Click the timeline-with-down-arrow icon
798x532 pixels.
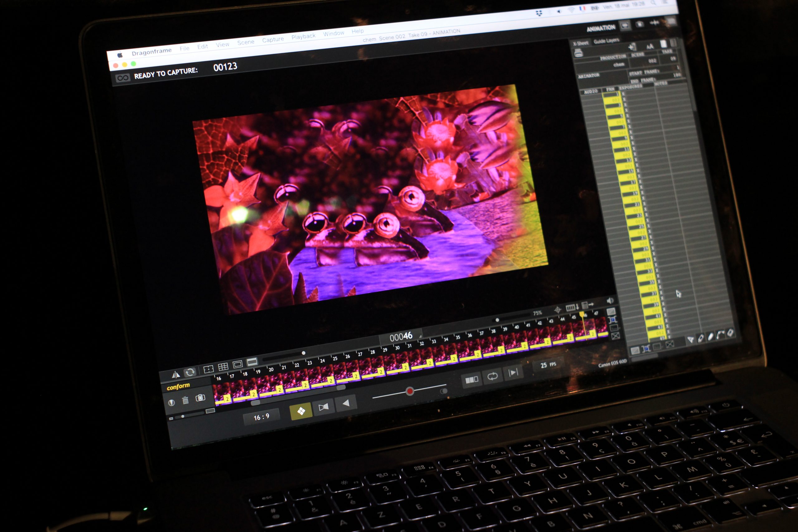pyautogui.click(x=572, y=307)
